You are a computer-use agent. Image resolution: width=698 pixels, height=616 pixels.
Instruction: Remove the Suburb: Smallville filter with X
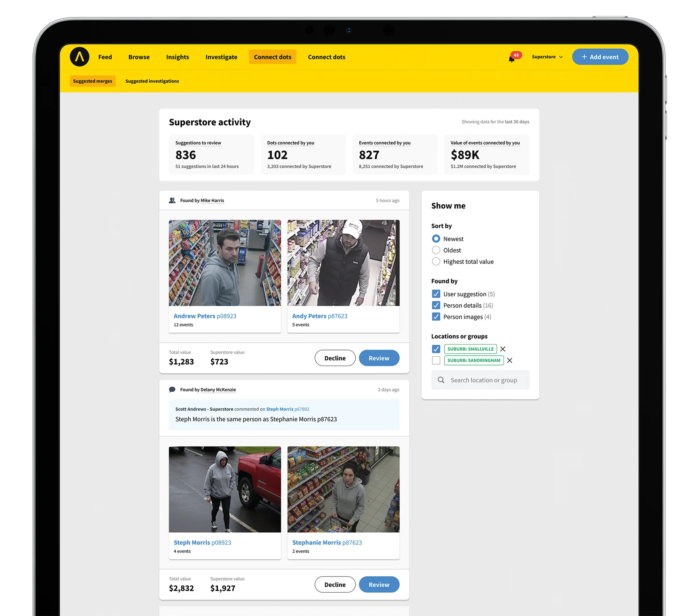pos(502,349)
